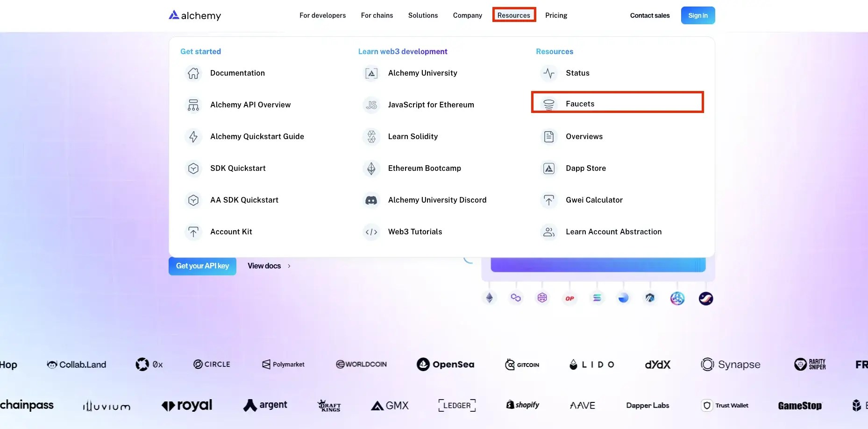Switch to the Pricing menu item
868x429 pixels.
point(556,15)
